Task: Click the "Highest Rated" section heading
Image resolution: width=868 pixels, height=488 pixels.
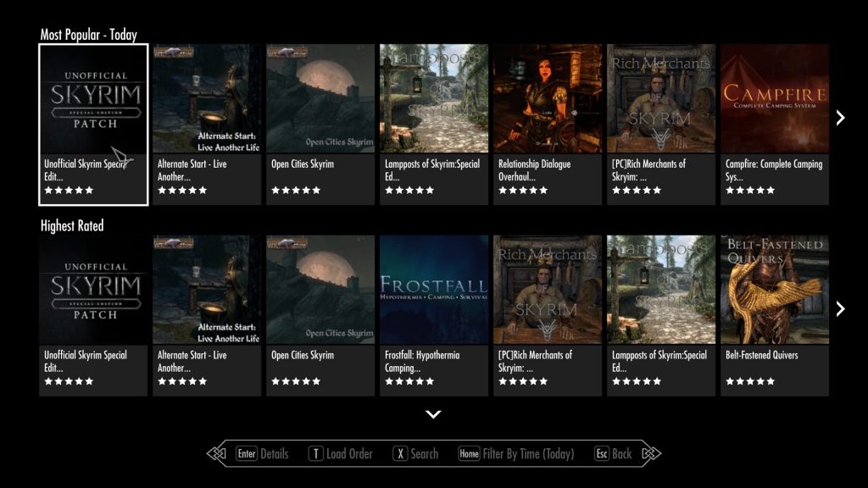Action: (x=72, y=225)
